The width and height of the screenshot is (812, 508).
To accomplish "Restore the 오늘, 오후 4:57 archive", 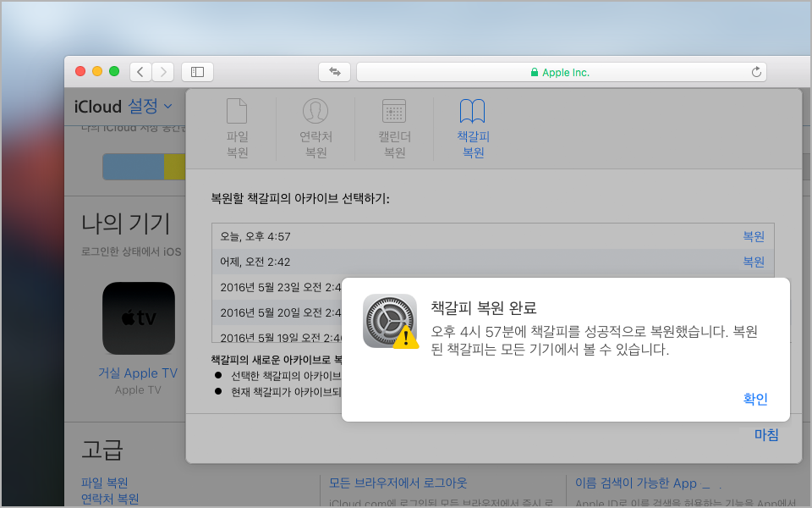I will [x=754, y=236].
